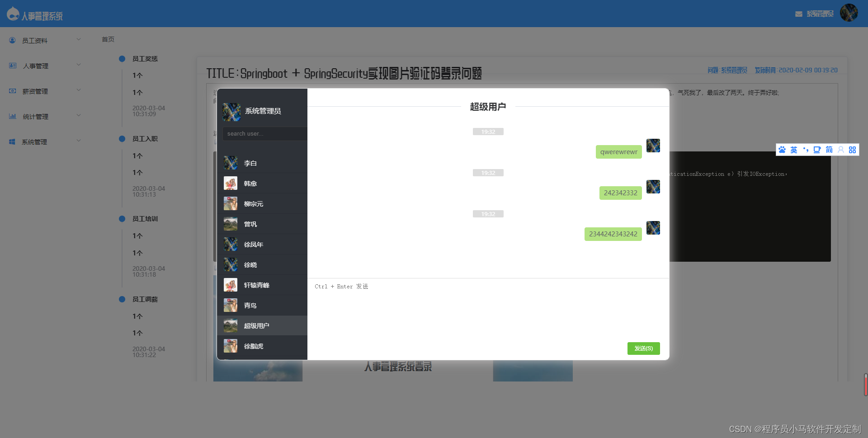Viewport: 868px width, 438px height.
Task: Click the paw logo on the floating input toolbar
Action: (x=782, y=150)
